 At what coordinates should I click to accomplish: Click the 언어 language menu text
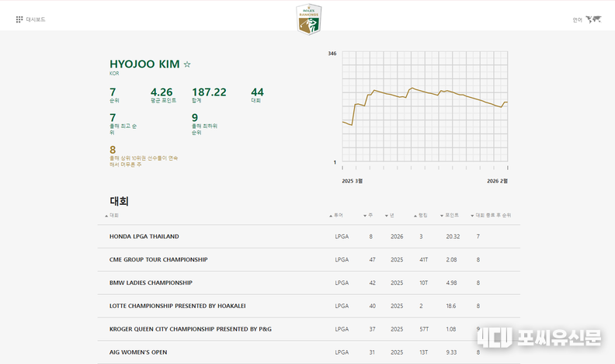click(577, 20)
